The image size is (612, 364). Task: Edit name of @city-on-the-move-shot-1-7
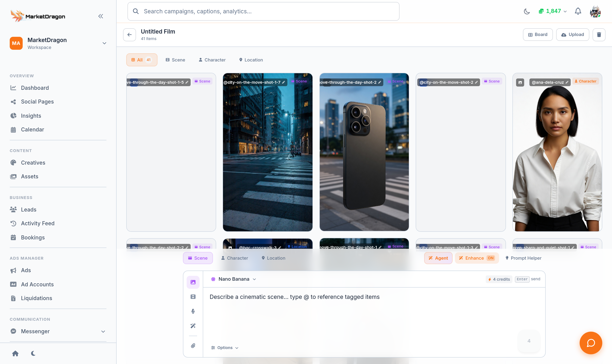point(283,83)
